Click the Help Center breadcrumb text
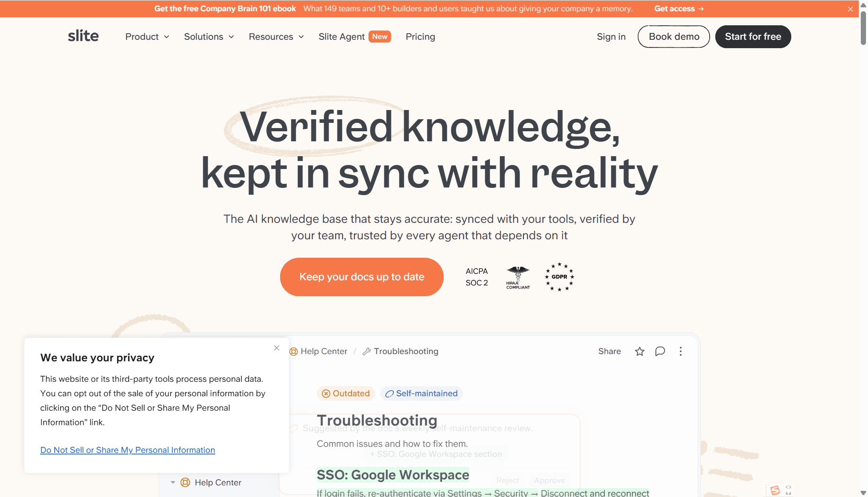This screenshot has height=497, width=868. coord(324,351)
